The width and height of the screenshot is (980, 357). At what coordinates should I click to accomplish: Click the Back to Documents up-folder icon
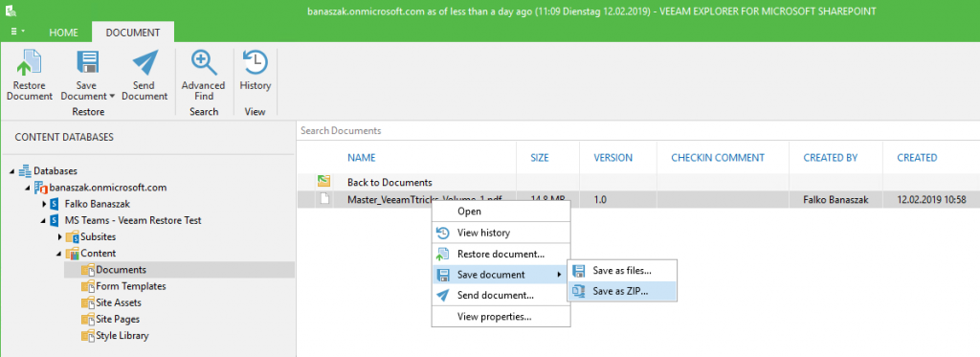pos(323,182)
